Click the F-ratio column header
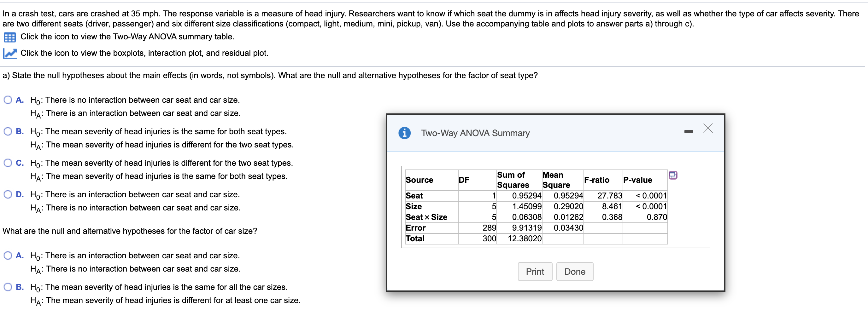 click(x=596, y=180)
